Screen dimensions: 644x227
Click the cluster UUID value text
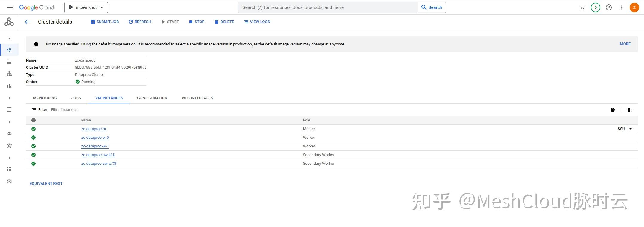(111, 68)
